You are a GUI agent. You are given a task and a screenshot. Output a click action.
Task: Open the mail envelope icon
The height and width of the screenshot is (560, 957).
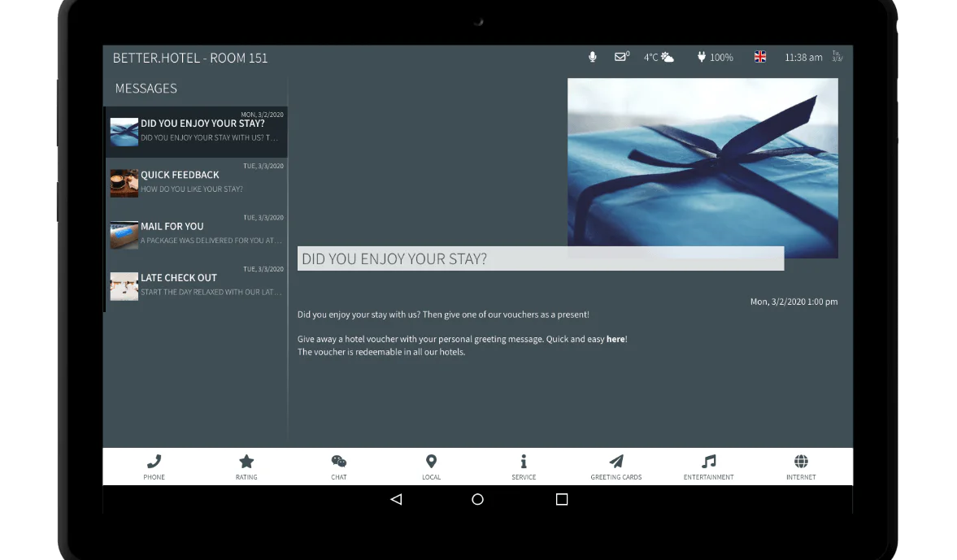pyautogui.click(x=621, y=56)
